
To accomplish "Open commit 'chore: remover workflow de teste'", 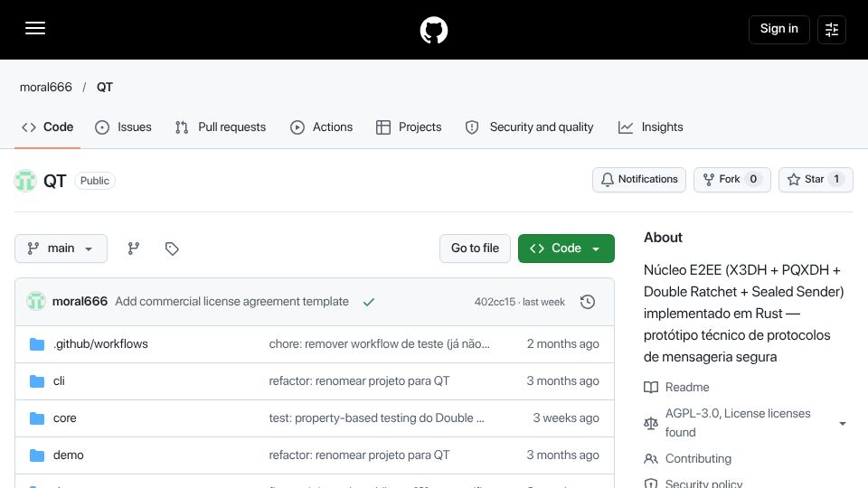I will coord(379,344).
